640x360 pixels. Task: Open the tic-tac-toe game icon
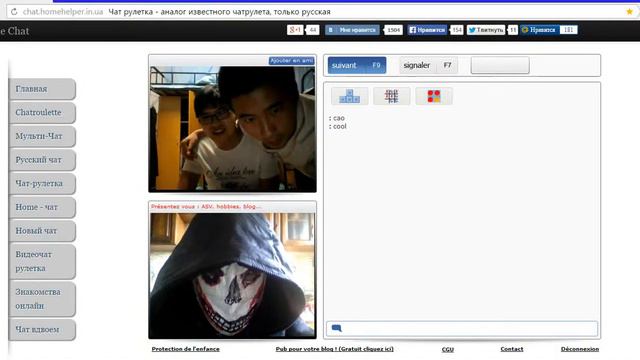[391, 96]
